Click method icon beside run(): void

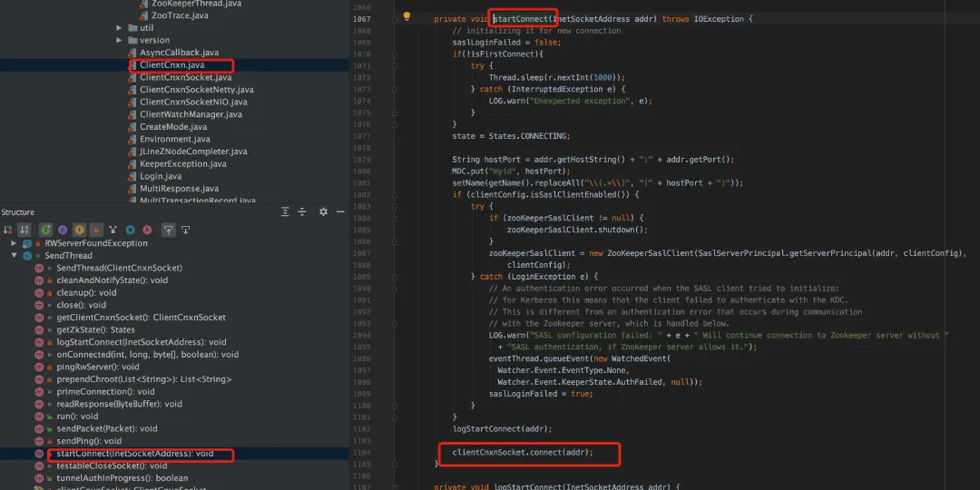click(39, 416)
